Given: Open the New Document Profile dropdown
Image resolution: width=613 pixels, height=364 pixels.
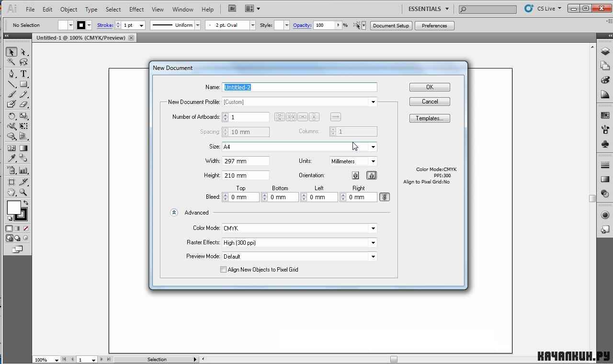Looking at the screenshot, I should 299,102.
